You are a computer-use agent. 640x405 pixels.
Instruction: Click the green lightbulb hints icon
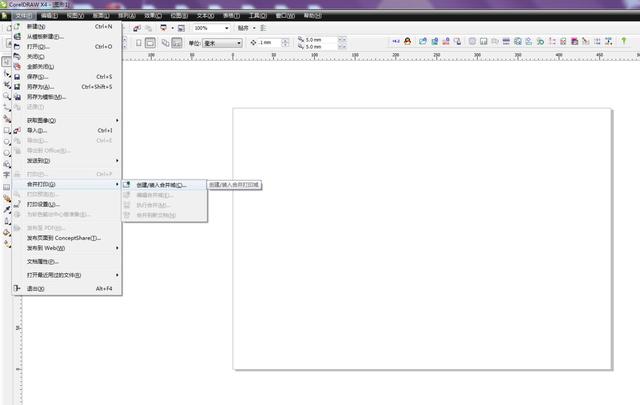[623, 43]
